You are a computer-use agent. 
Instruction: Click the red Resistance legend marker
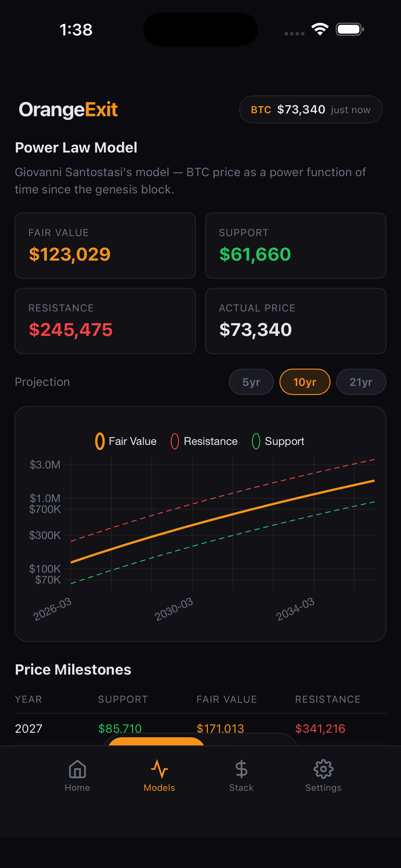tap(175, 441)
